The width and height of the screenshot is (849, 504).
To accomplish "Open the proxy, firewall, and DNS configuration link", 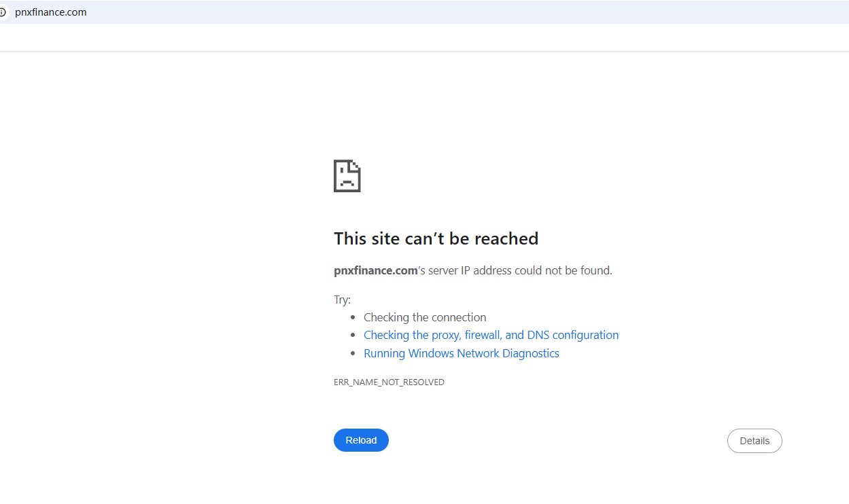I will [491, 335].
